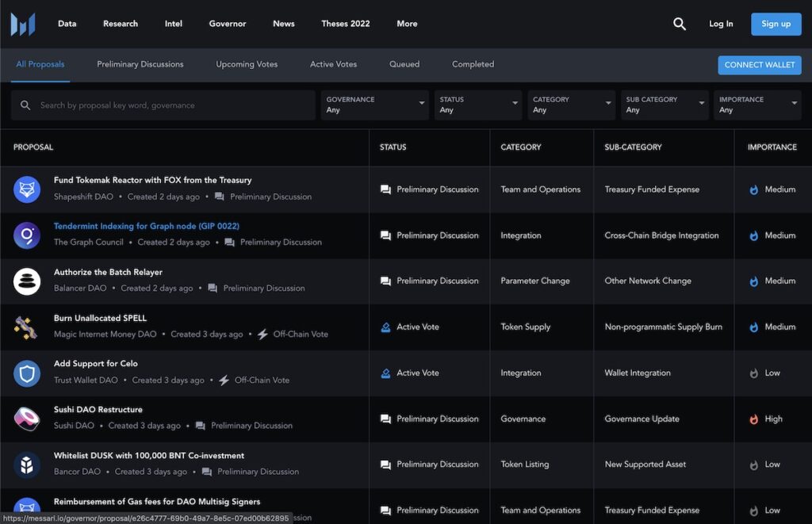Select the Low flame icon for Add Support for Celo
The height and width of the screenshot is (524, 812).
[x=754, y=373]
